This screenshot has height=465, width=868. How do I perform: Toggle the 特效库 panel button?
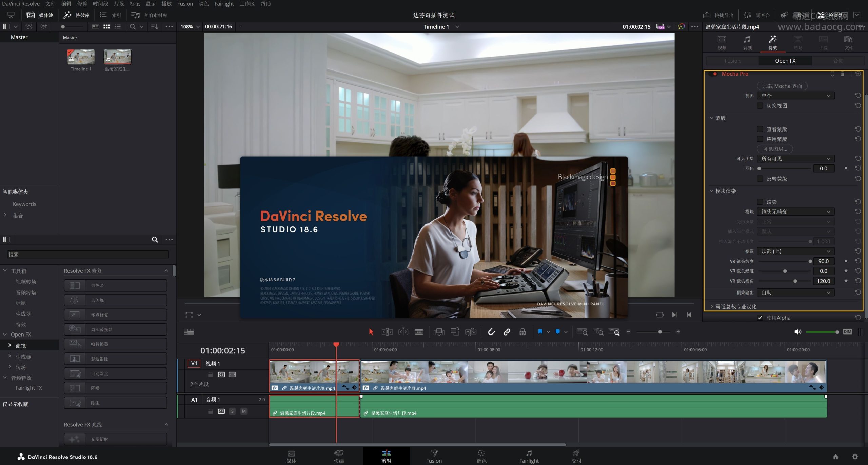(x=77, y=15)
